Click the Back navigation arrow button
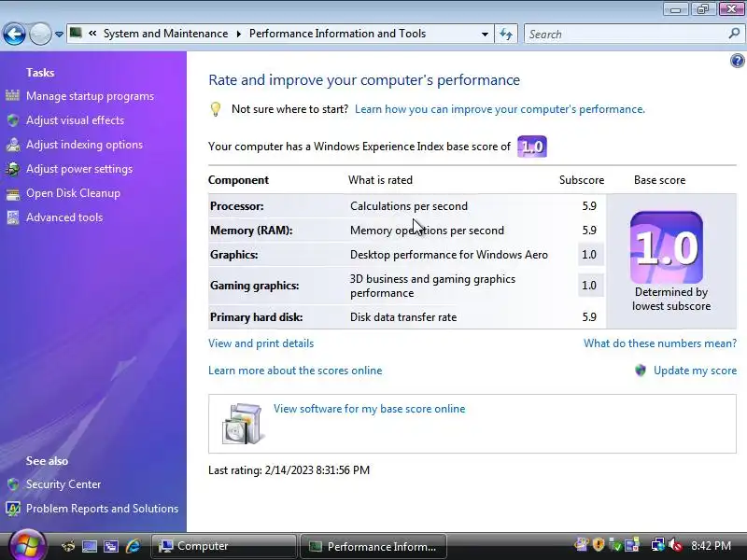The image size is (747, 560). pyautogui.click(x=14, y=34)
